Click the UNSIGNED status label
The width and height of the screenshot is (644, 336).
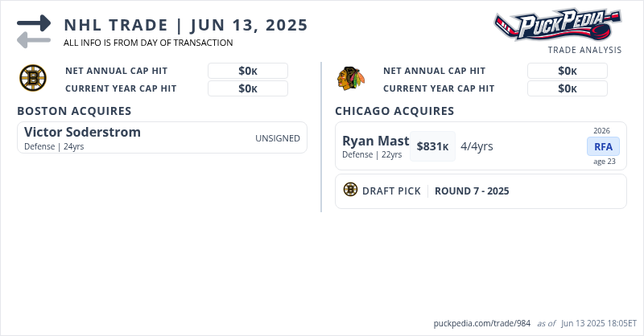click(x=278, y=138)
